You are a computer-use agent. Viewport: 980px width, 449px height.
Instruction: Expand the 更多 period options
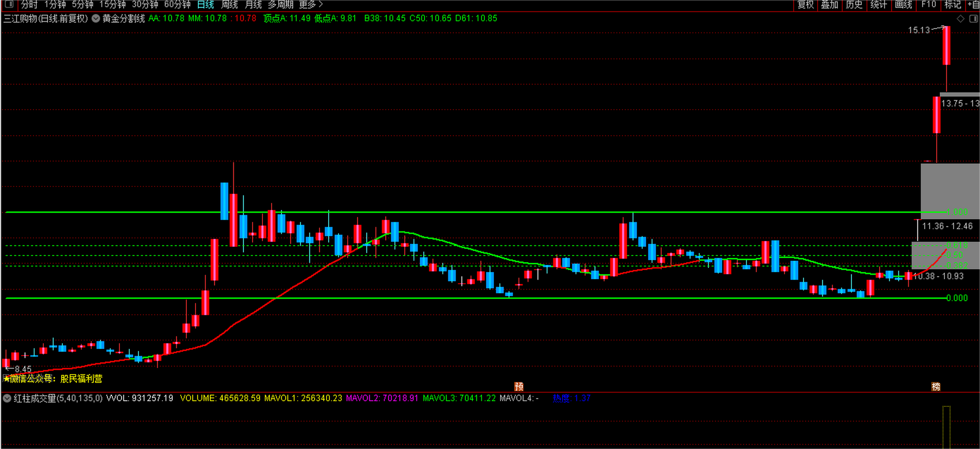pyautogui.click(x=311, y=5)
